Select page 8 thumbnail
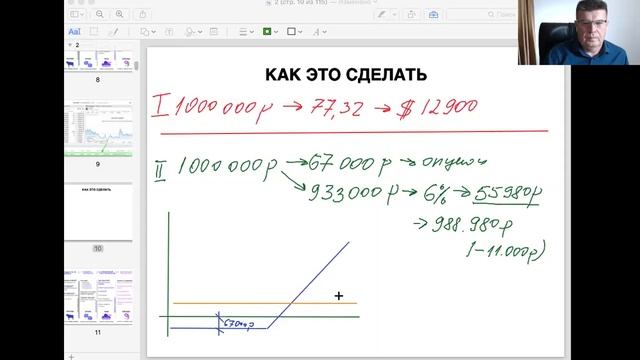The height and width of the screenshot is (360, 640). 98,60
